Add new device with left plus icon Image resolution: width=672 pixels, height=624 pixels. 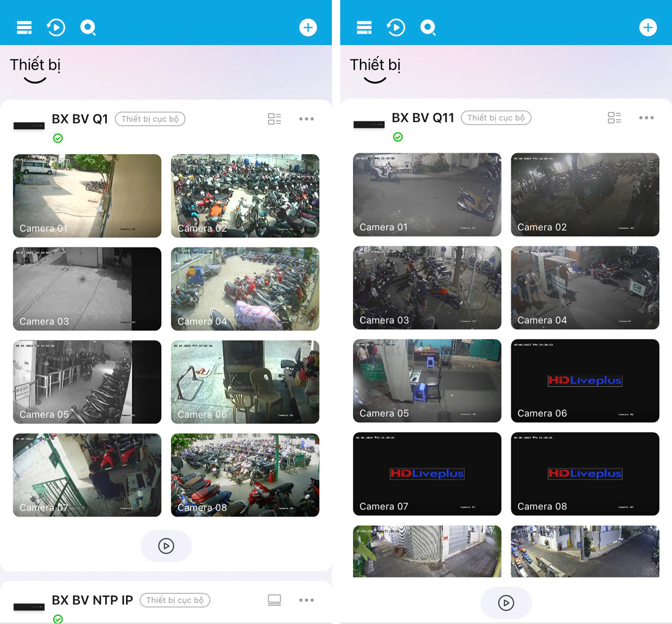308,28
